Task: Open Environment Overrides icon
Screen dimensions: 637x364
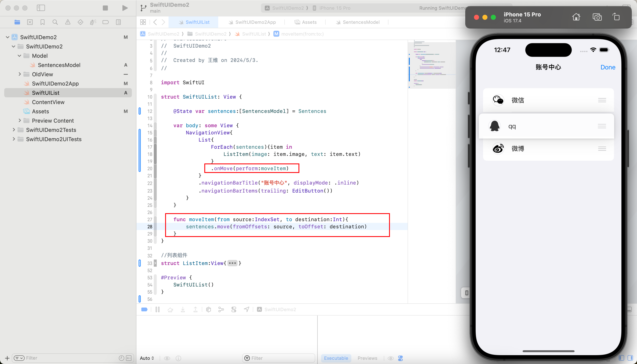Action: pyautogui.click(x=234, y=310)
